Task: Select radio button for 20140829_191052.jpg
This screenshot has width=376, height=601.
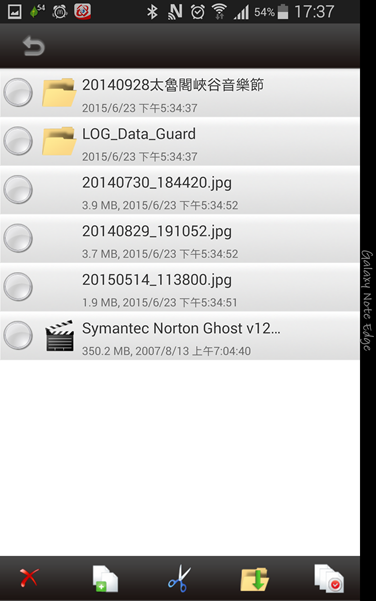Action: (x=18, y=238)
